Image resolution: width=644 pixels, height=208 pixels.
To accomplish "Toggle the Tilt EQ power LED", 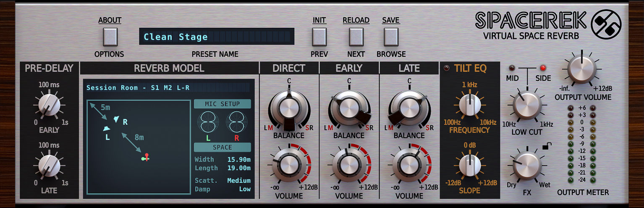I will point(446,68).
